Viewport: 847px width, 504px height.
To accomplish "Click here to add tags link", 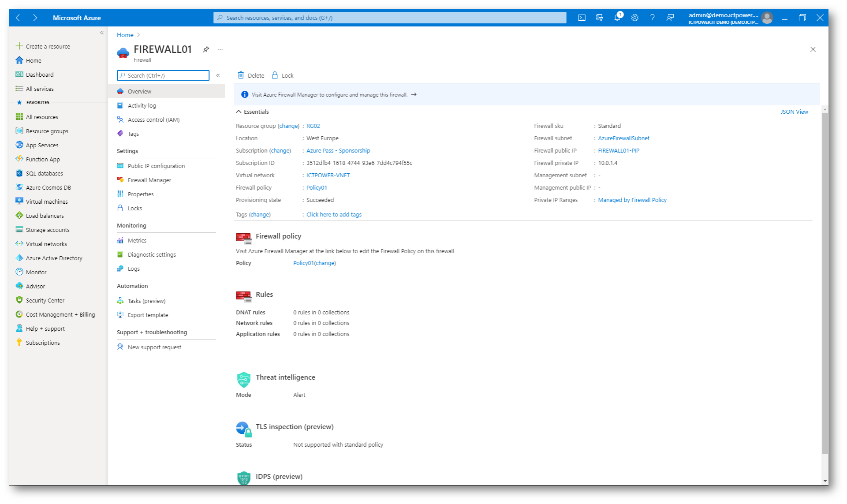I will (x=334, y=214).
